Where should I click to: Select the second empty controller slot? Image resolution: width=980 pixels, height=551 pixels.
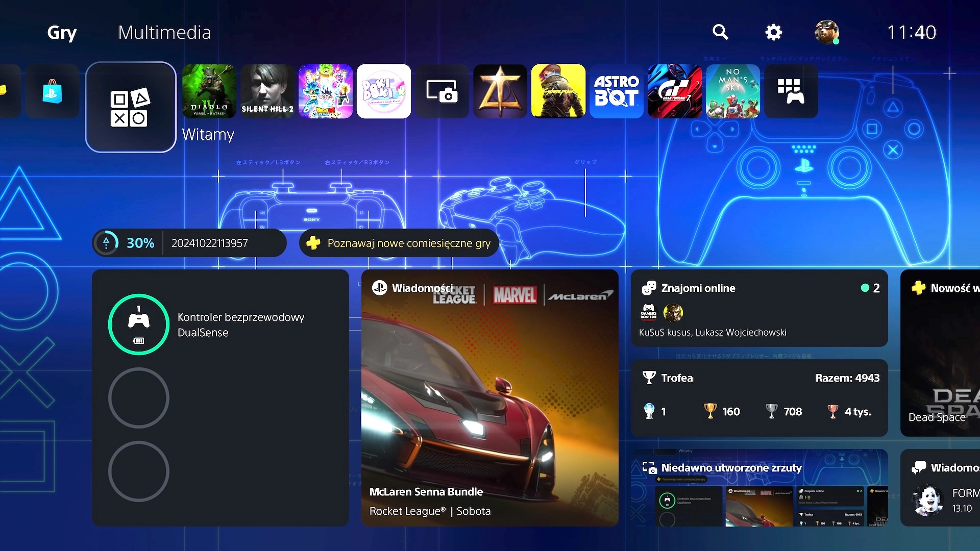coord(139,398)
